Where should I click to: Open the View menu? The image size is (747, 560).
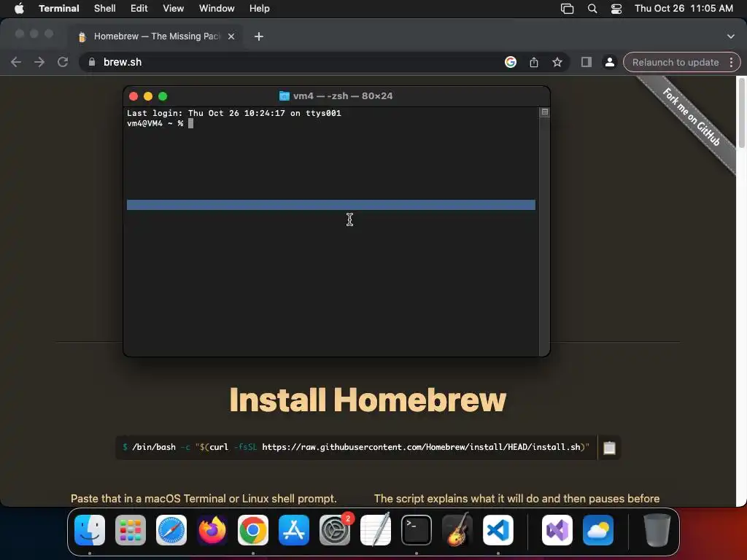[174, 8]
